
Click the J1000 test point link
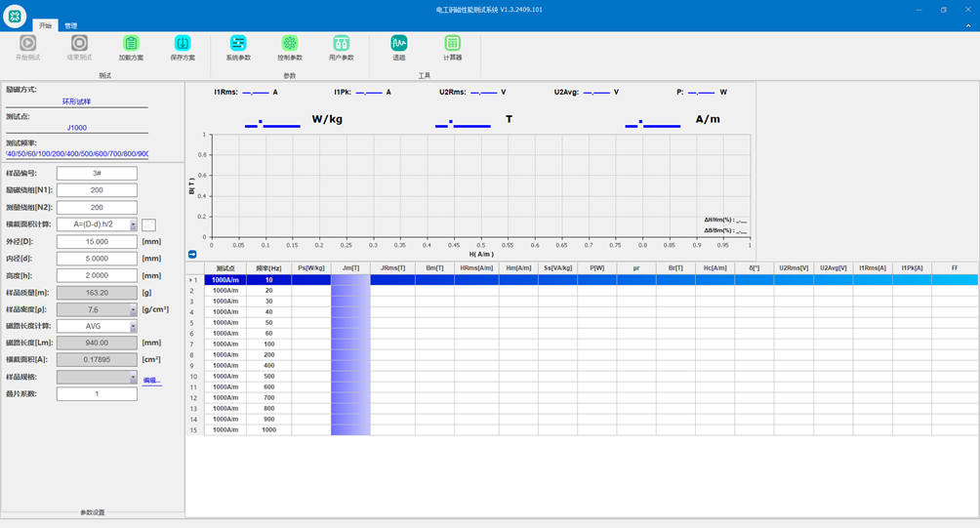tap(77, 128)
